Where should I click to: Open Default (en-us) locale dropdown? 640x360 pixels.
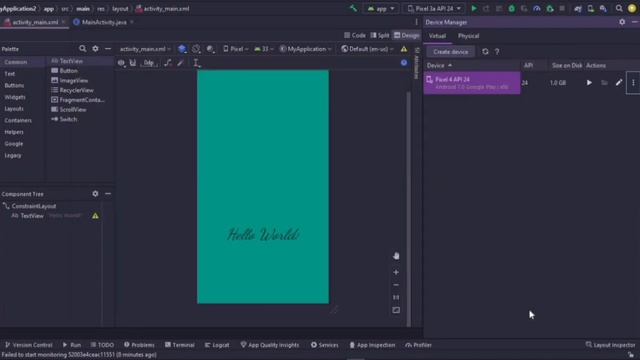(x=367, y=49)
